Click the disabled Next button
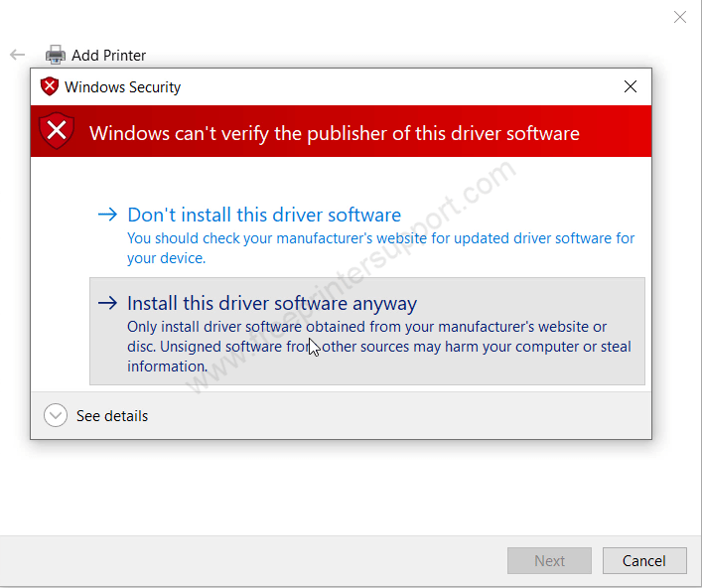 click(x=549, y=560)
